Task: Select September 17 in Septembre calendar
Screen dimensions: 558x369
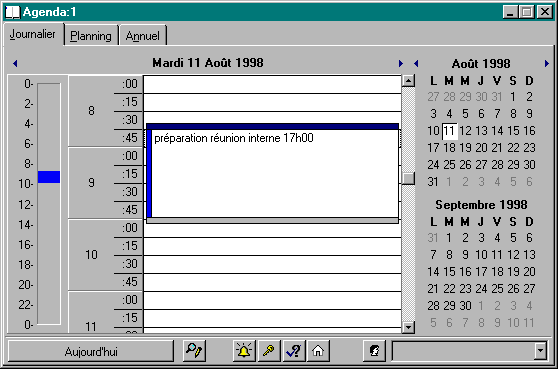Action: 481,272
